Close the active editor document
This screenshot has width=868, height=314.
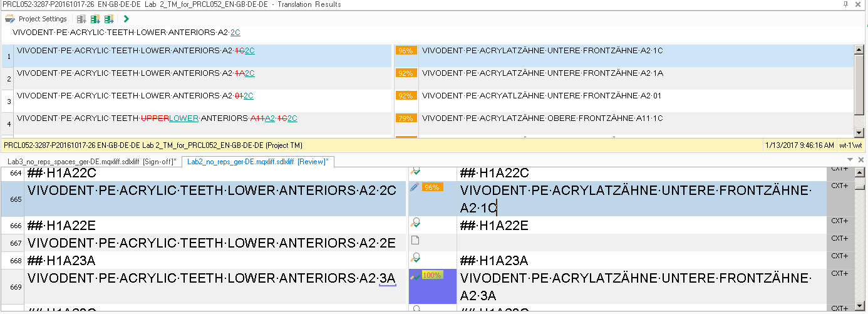pyautogui.click(x=860, y=160)
